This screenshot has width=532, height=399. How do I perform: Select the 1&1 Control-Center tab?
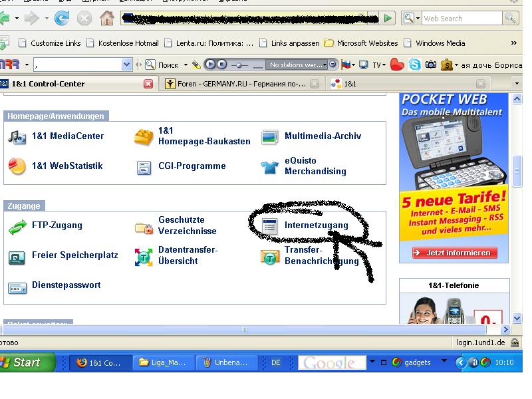[x=48, y=84]
